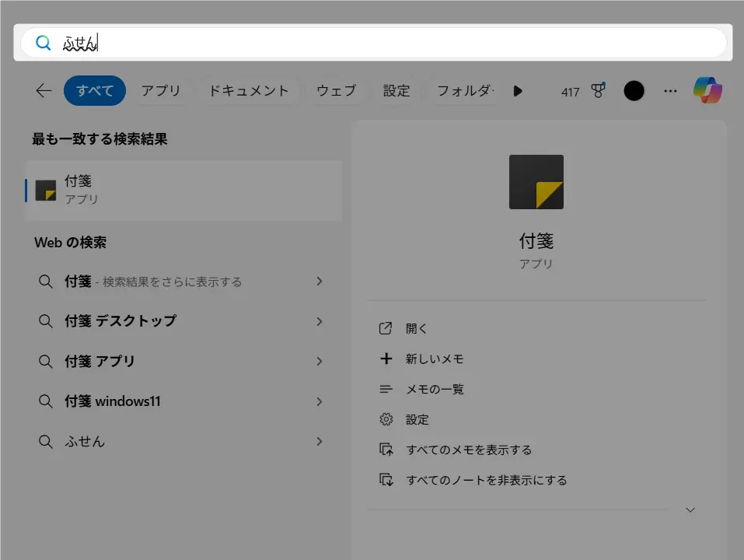
Task: Click the Web の検索 heading
Action: tap(70, 243)
